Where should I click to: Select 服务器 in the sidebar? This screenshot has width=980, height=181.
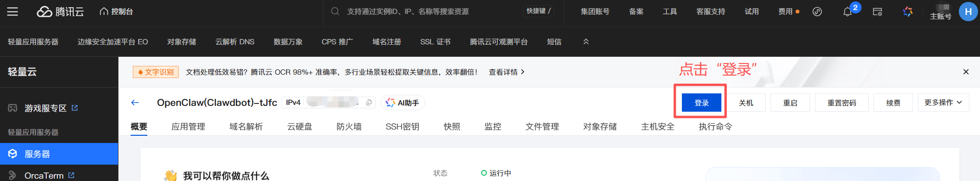[x=59, y=154]
